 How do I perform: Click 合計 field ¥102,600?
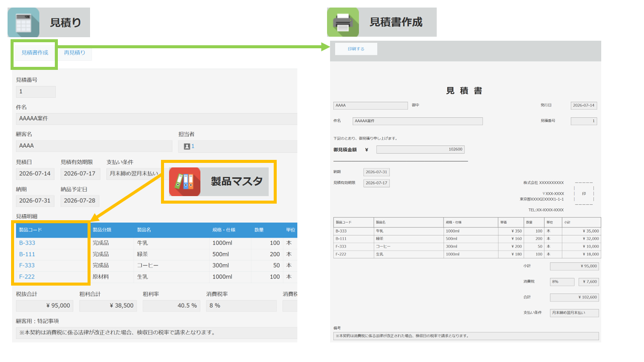click(x=575, y=298)
